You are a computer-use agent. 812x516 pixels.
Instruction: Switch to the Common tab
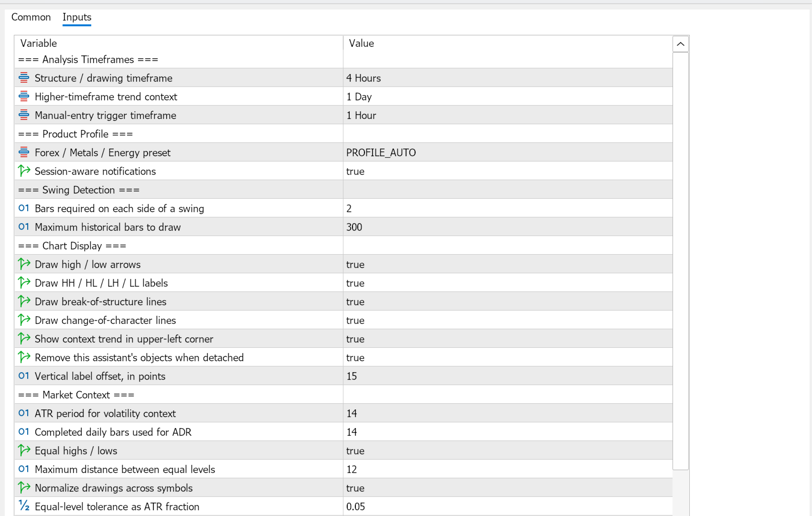tap(31, 17)
